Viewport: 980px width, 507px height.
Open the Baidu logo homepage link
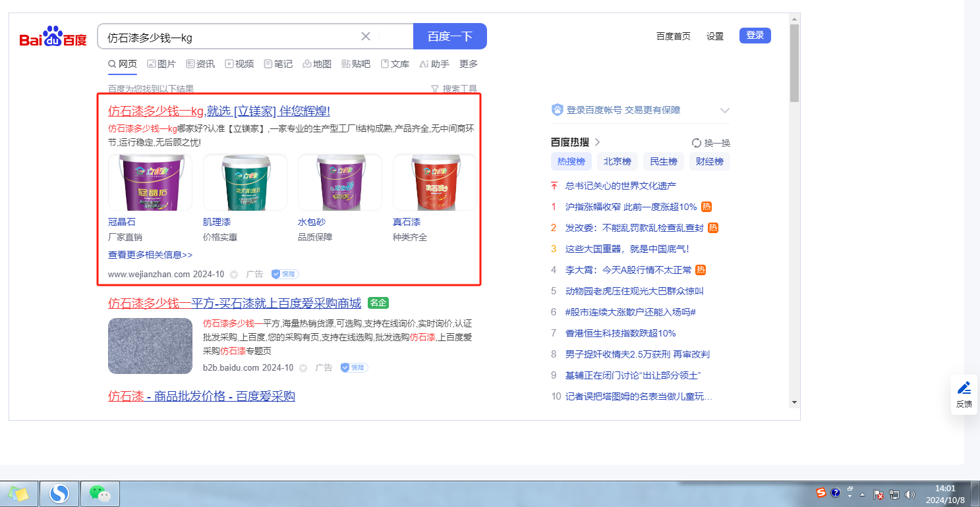pyautogui.click(x=53, y=38)
